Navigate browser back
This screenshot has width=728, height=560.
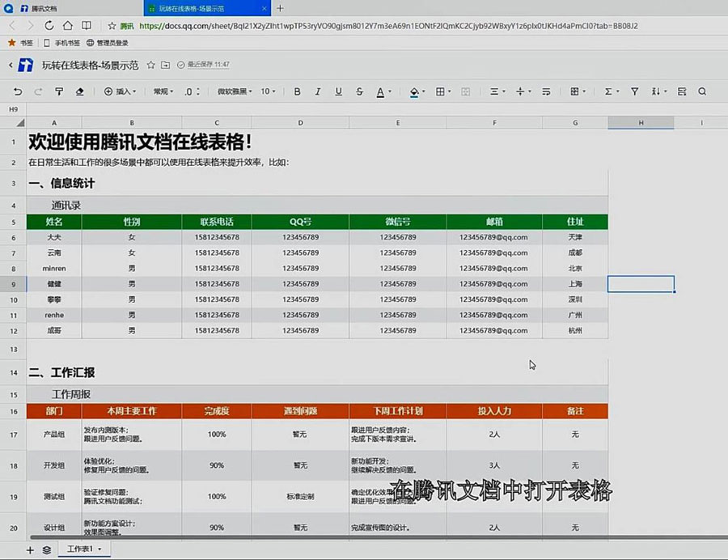12,26
